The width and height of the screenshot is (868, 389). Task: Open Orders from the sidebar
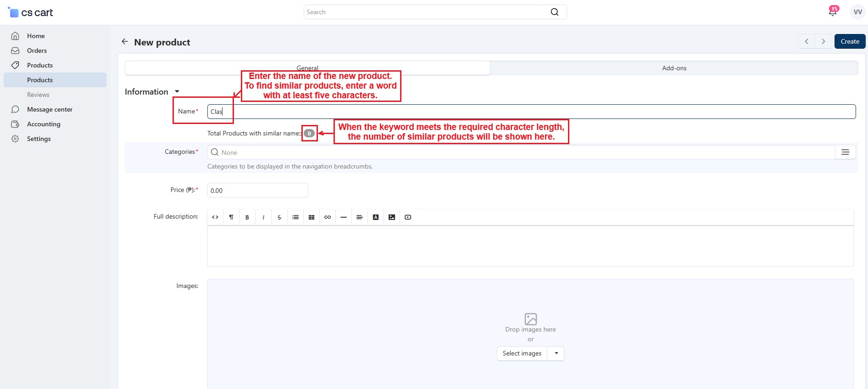coord(37,51)
